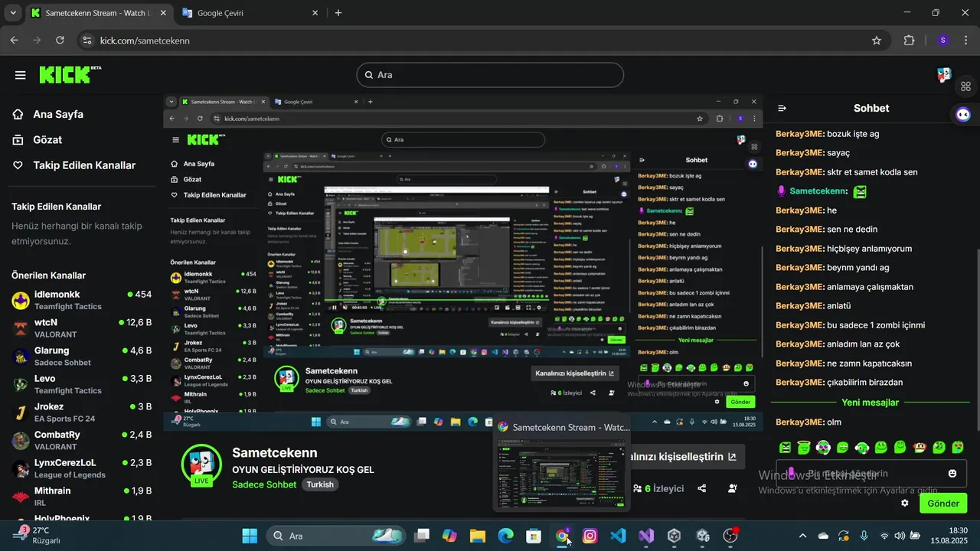Send the chat message with the Gönder button
This screenshot has width=980, height=551.
tap(943, 503)
